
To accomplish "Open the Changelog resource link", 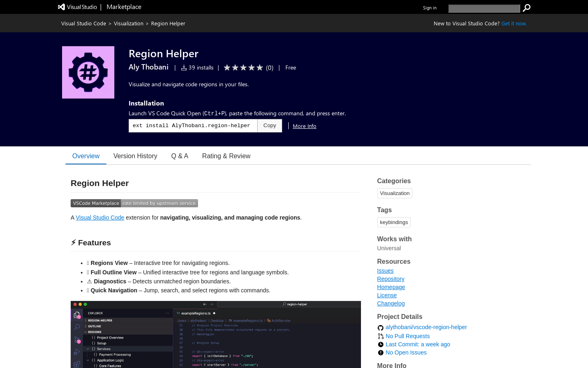I will click(x=391, y=303).
